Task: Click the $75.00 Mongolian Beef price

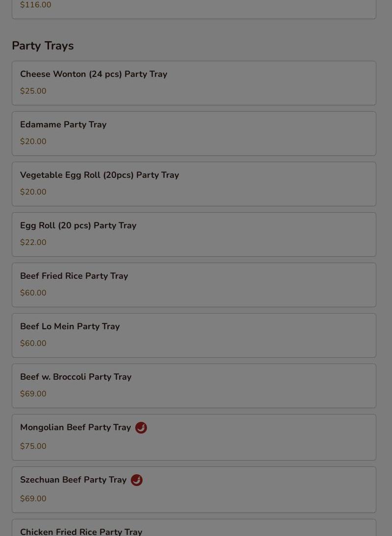Action: click(x=33, y=446)
